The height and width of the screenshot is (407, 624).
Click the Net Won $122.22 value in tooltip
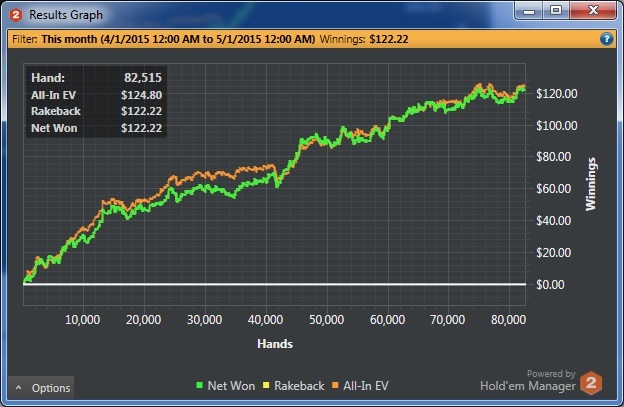pyautogui.click(x=142, y=128)
